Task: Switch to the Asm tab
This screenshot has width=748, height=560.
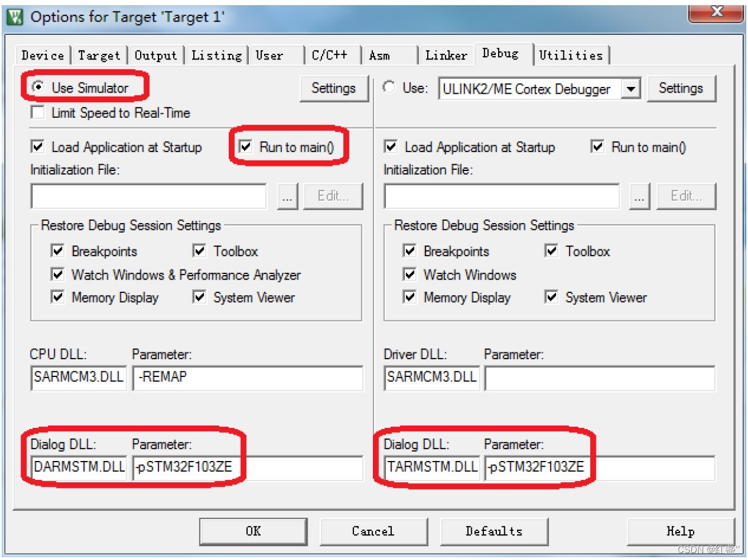Action: click(x=390, y=55)
